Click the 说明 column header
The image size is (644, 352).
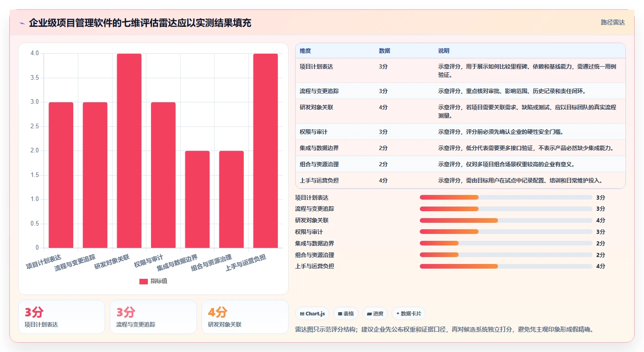click(444, 51)
